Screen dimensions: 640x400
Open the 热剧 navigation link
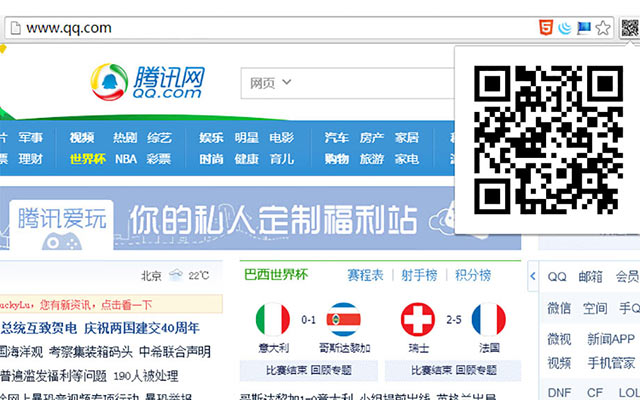(x=125, y=138)
